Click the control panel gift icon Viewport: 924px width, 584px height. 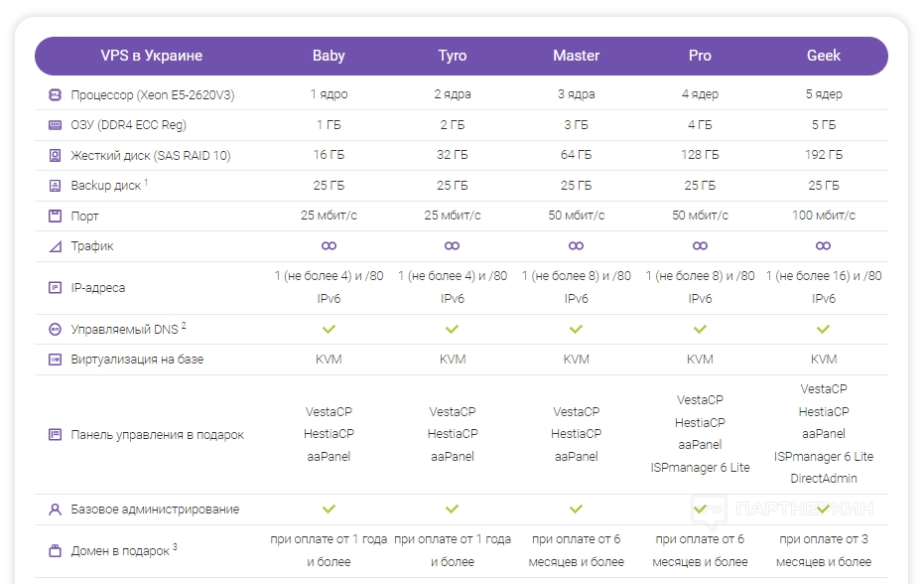click(56, 435)
